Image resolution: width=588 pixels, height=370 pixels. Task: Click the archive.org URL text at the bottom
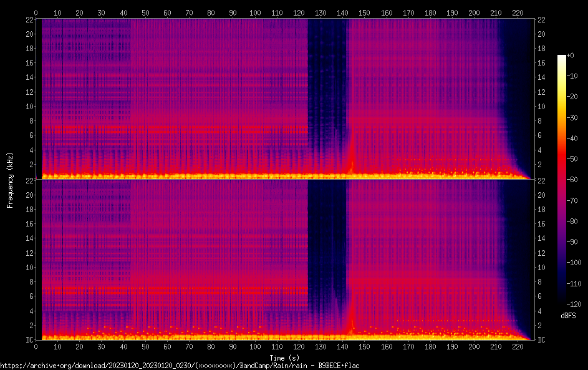[180, 366]
